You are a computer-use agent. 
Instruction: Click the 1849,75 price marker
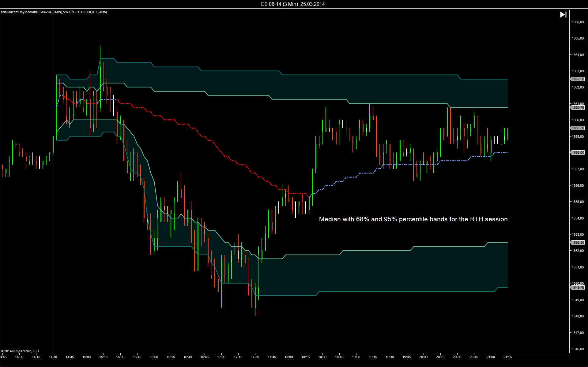pyautogui.click(x=578, y=288)
